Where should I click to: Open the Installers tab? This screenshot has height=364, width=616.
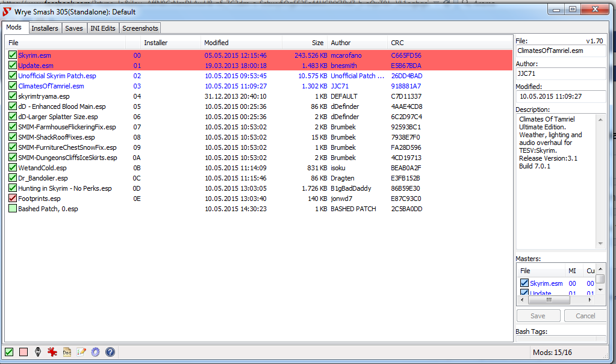click(45, 28)
